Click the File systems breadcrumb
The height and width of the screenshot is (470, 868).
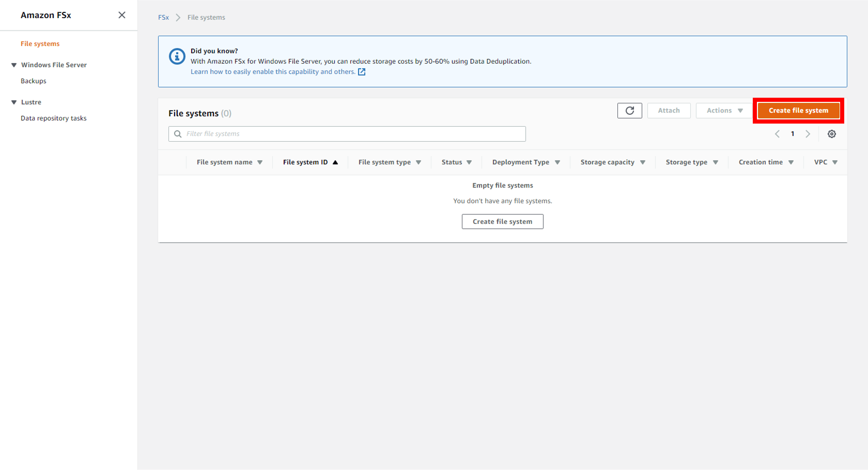click(206, 18)
